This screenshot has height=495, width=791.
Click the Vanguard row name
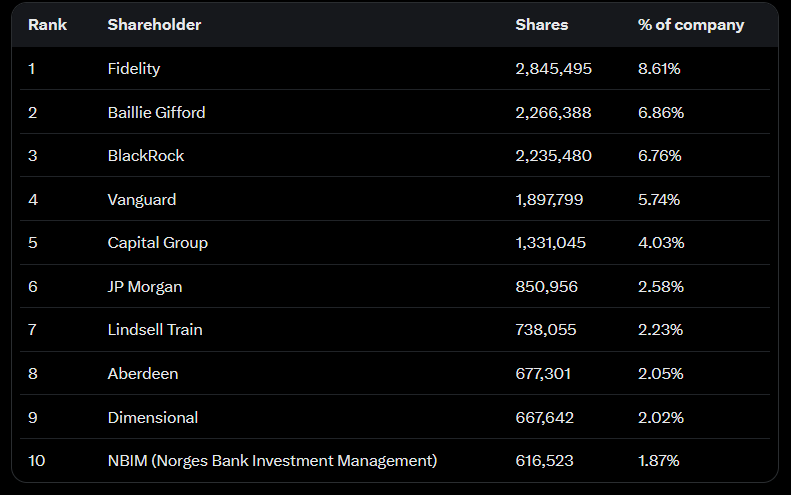tap(142, 200)
